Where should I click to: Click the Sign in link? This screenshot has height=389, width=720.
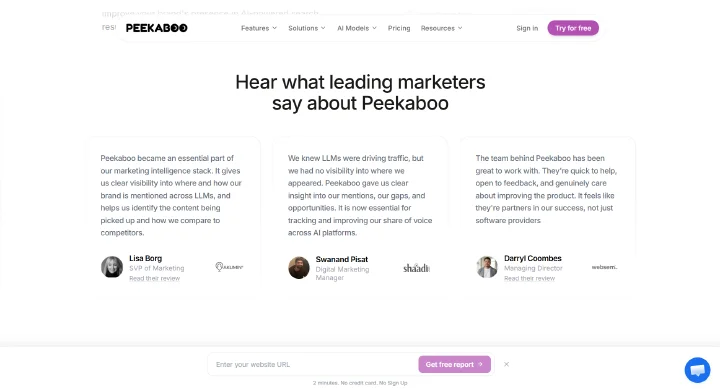(x=527, y=28)
